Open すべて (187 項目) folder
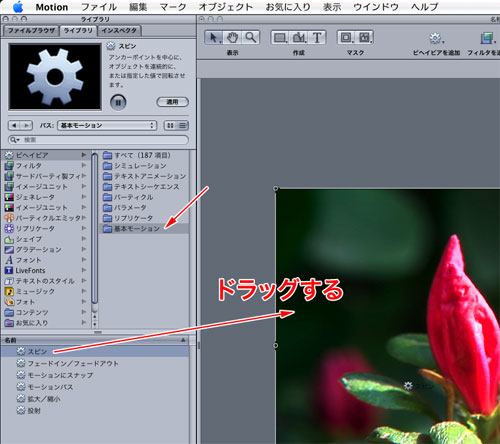The width and height of the screenshot is (500, 444). pyautogui.click(x=144, y=155)
